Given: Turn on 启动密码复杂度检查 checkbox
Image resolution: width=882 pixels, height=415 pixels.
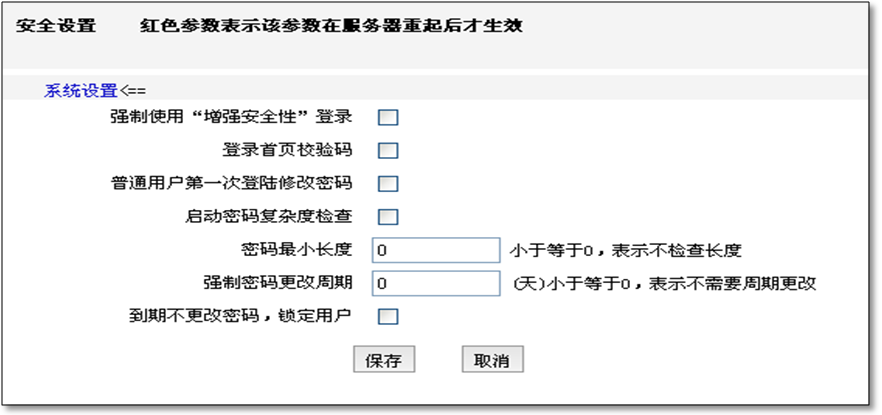Looking at the screenshot, I should pos(388,217).
